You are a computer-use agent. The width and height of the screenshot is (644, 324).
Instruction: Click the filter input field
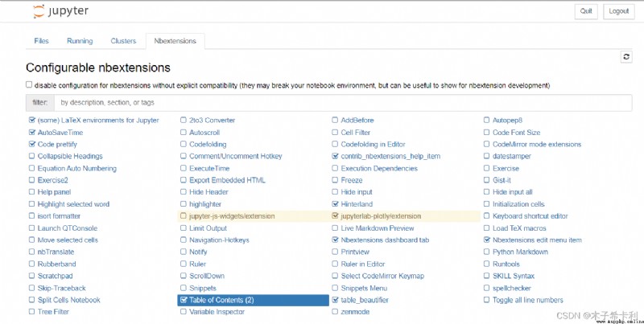(x=343, y=103)
